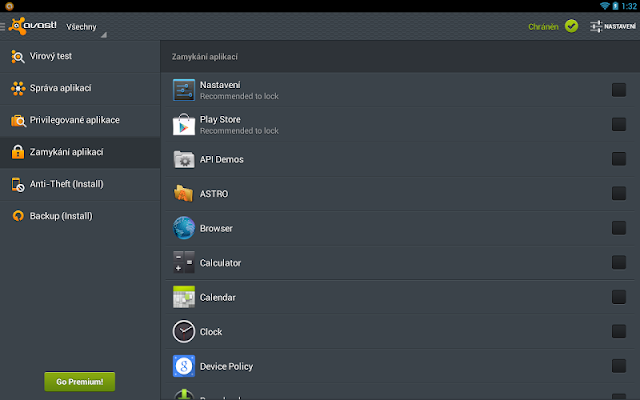Open Privilegované aplikace section

pos(80,120)
